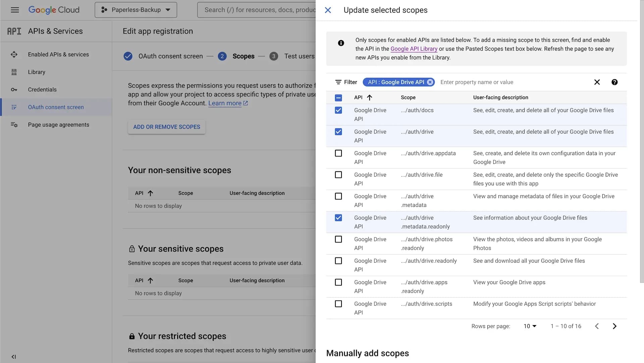Click the close X icon on Update selected scopes panel
This screenshot has width=644, height=363.
(x=328, y=10)
